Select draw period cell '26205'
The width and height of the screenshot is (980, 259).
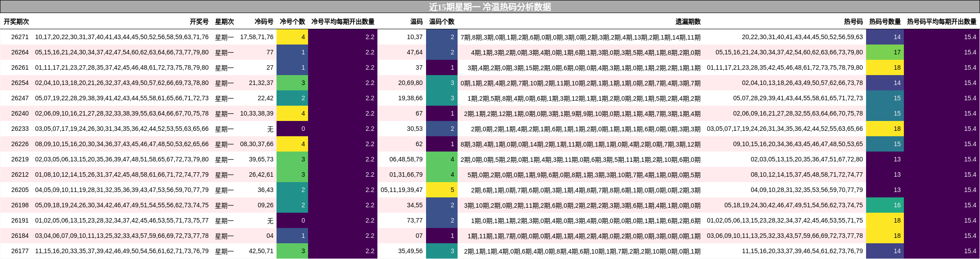pos(20,190)
